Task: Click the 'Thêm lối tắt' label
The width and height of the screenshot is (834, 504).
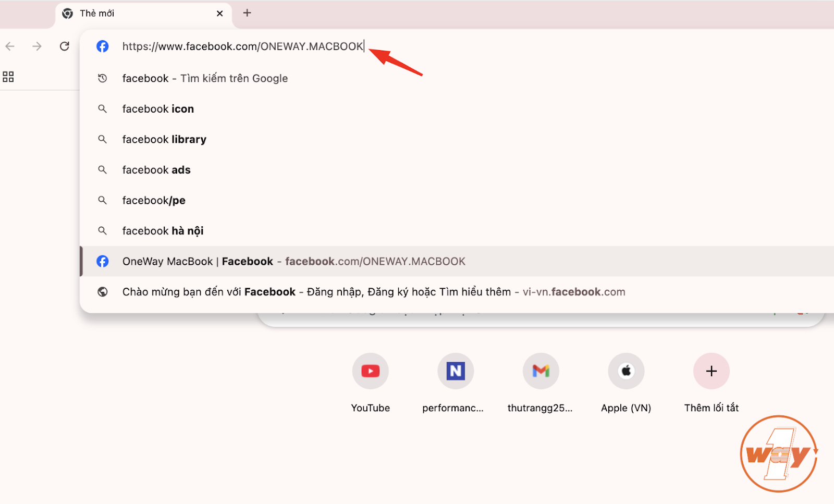Action: point(712,408)
